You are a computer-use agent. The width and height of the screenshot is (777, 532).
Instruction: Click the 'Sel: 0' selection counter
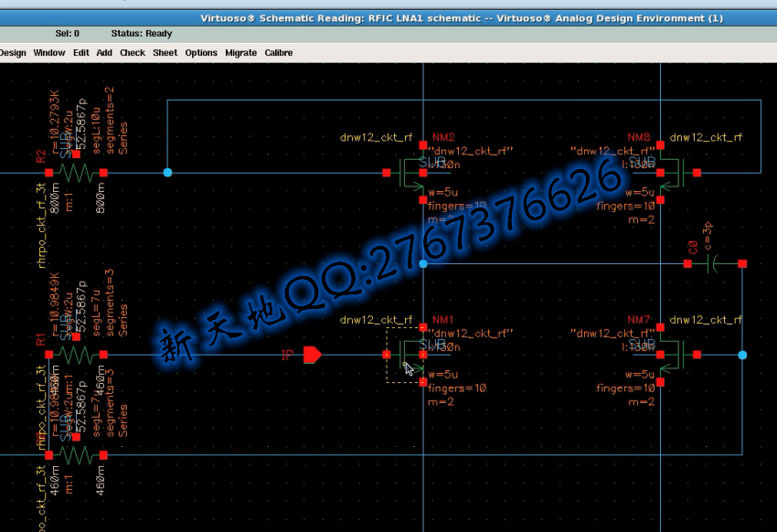[x=68, y=34]
